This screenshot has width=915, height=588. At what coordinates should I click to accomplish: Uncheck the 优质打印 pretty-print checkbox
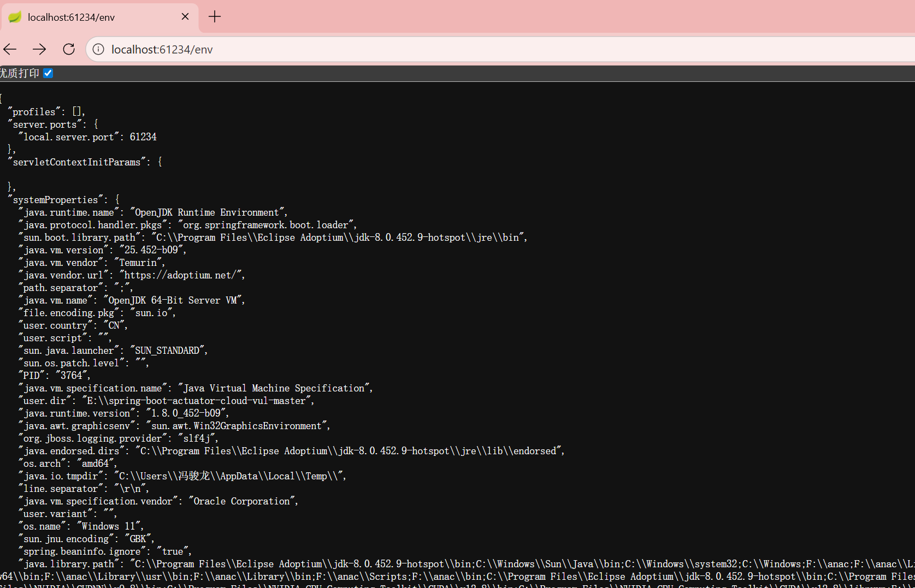coord(48,73)
